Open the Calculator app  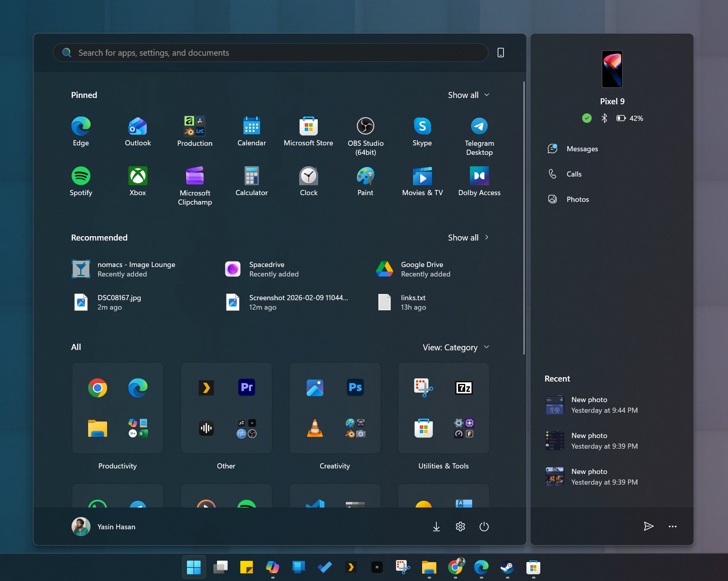[251, 181]
